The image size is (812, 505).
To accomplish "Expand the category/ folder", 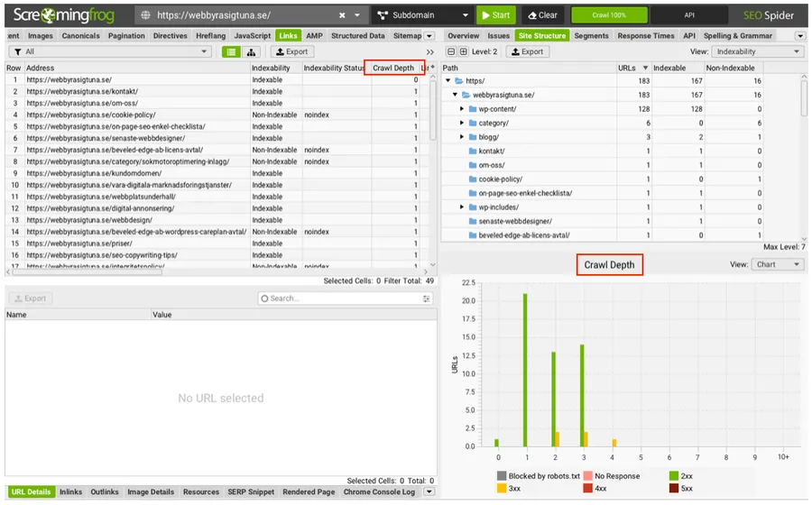I will pos(461,124).
